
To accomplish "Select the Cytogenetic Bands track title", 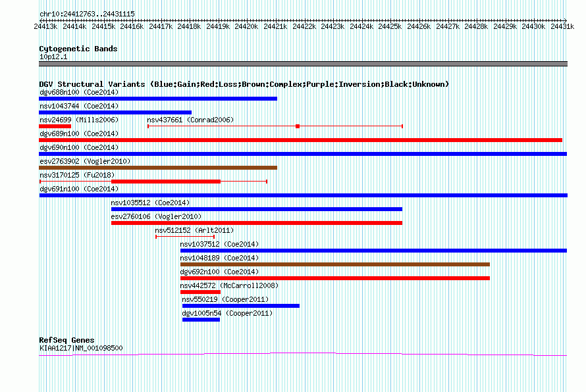I will 78,49.
